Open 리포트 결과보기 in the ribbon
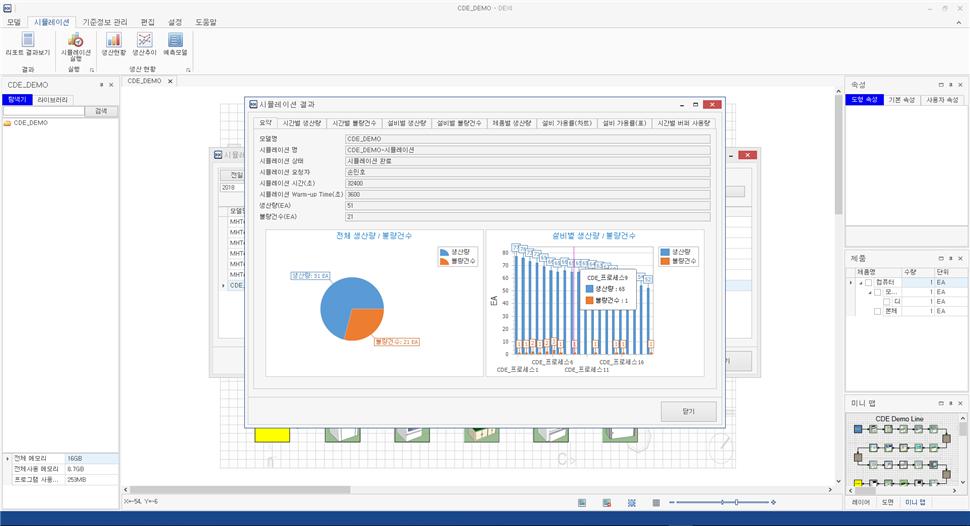This screenshot has width=970, height=526. pos(27,44)
